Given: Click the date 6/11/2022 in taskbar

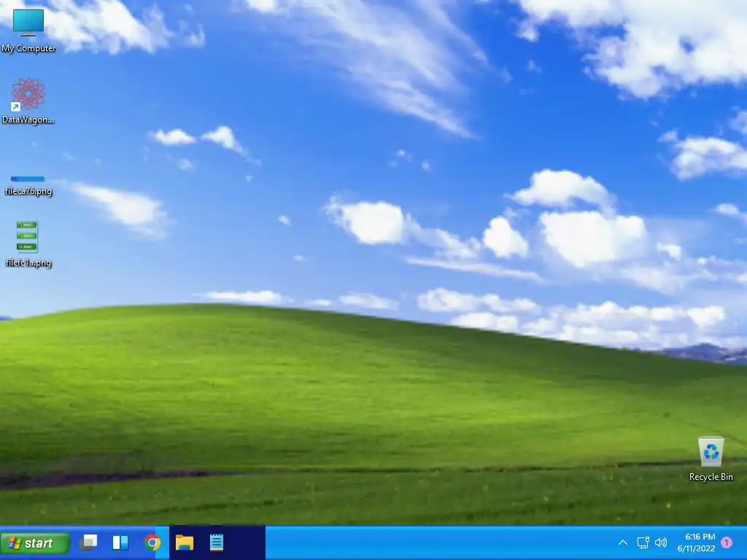Looking at the screenshot, I should (x=696, y=548).
